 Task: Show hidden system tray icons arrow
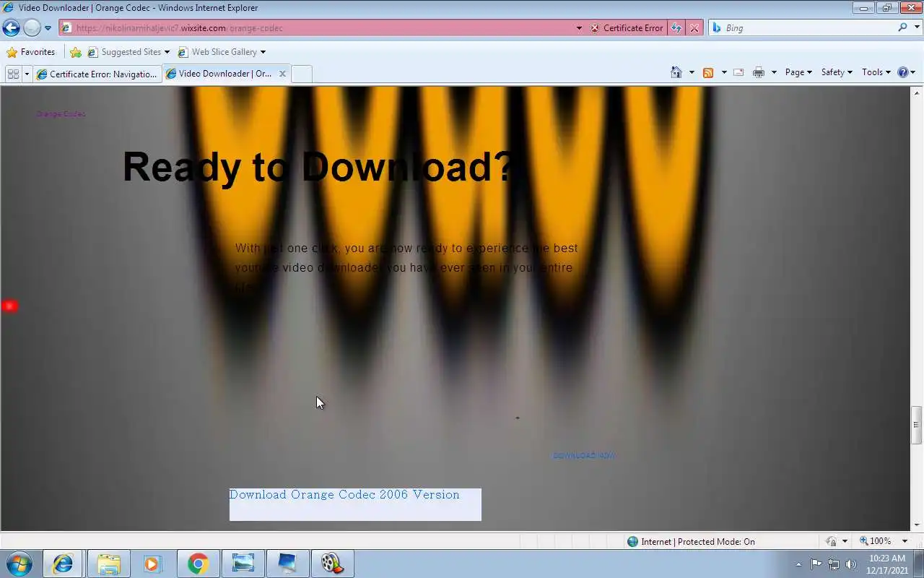coord(798,564)
